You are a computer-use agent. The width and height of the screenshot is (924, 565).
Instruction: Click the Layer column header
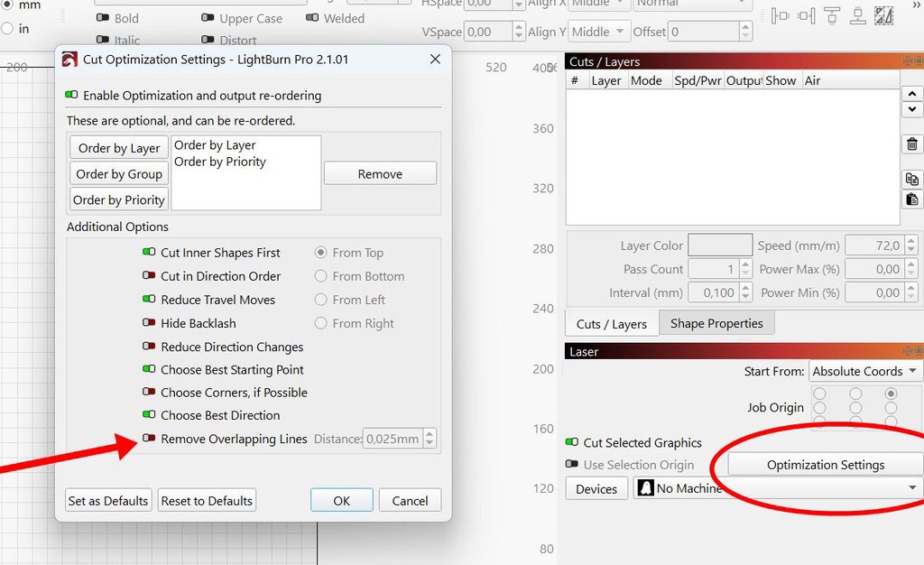606,80
